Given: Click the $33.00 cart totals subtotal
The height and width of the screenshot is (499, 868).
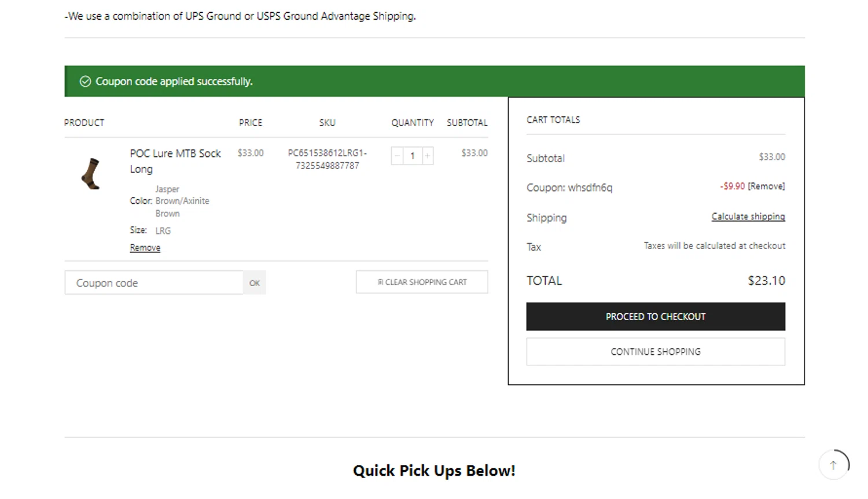Looking at the screenshot, I should click(772, 157).
